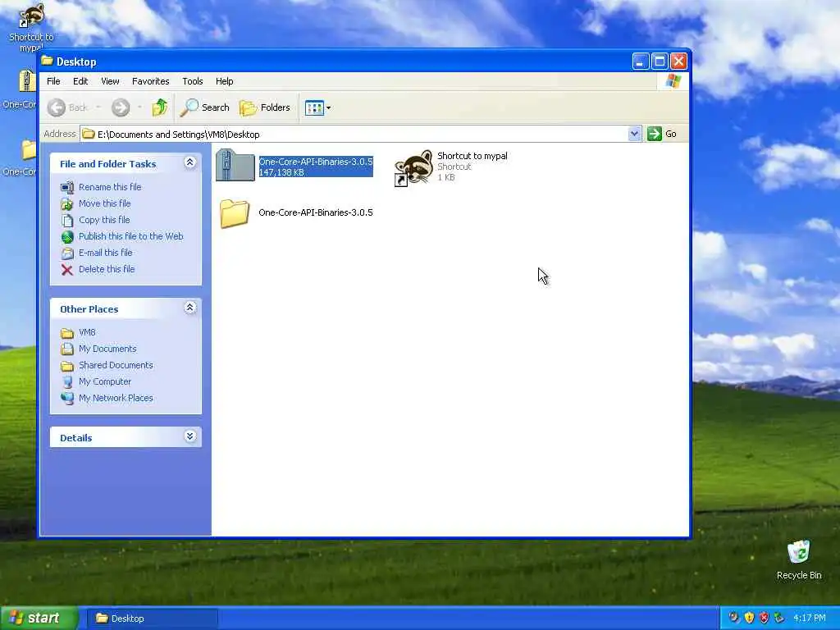Click Copy this file link
Screen dimensions: 840x630
[x=104, y=220]
